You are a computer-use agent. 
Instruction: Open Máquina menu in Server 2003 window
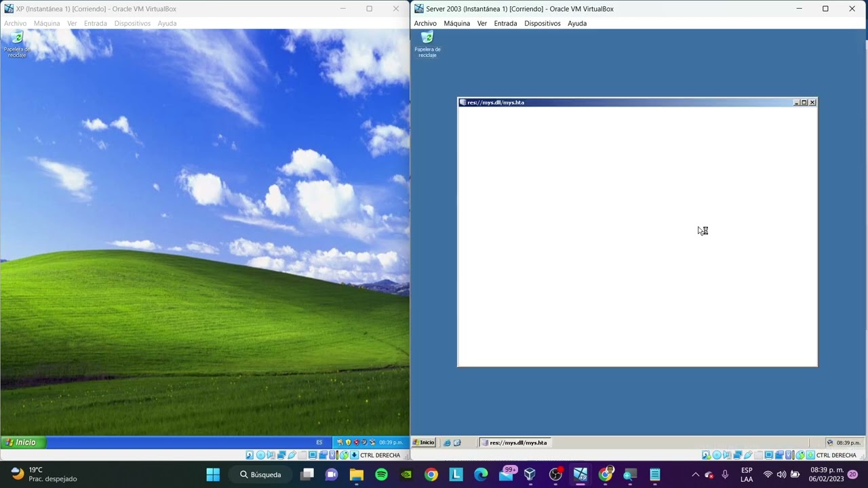457,23
